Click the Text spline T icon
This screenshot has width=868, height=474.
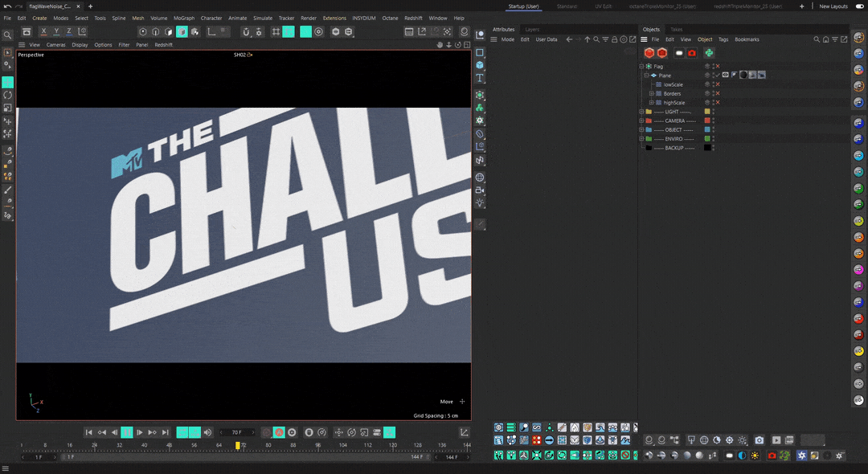479,78
